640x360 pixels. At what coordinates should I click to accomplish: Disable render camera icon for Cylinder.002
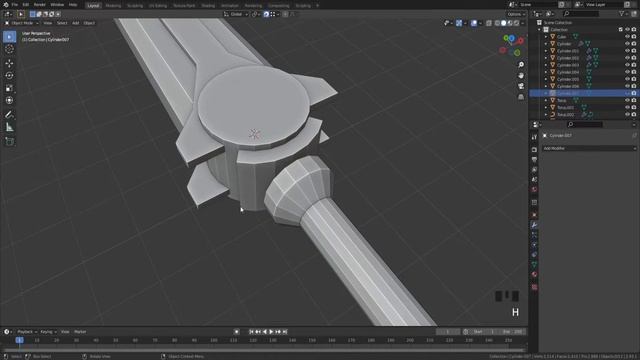click(634, 58)
